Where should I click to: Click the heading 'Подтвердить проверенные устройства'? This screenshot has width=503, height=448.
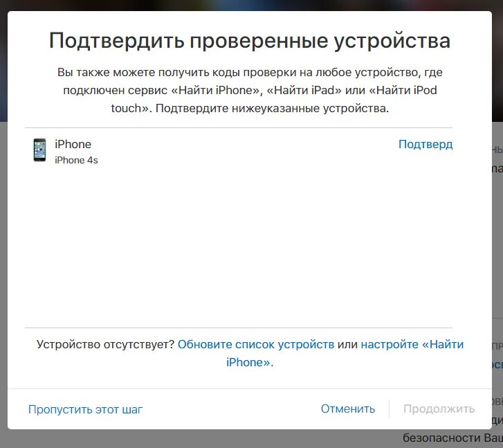coord(250,41)
